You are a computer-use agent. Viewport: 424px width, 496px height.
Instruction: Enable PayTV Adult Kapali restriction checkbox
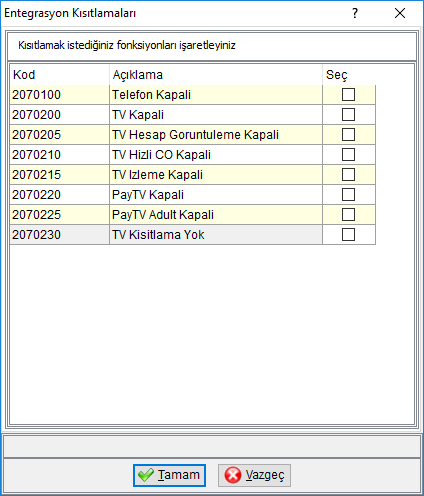click(348, 215)
